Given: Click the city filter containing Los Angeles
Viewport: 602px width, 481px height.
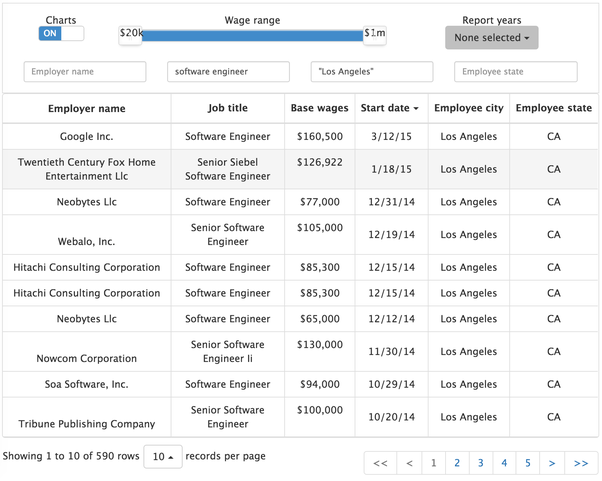Looking at the screenshot, I should (x=372, y=72).
